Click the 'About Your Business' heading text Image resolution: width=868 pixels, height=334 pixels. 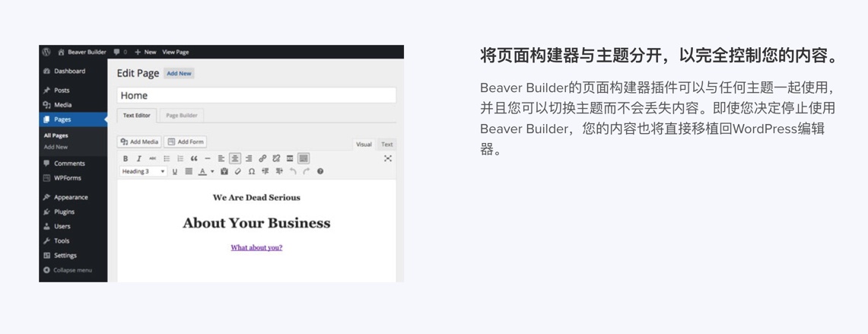256,223
